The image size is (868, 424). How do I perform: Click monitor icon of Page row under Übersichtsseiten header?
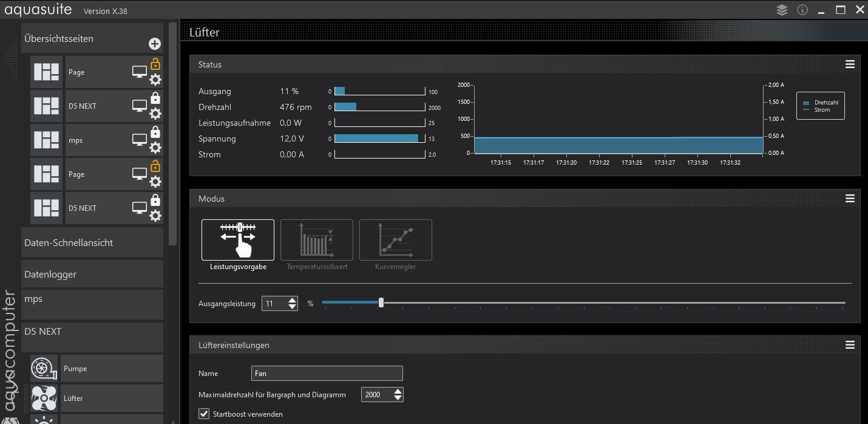(140, 72)
